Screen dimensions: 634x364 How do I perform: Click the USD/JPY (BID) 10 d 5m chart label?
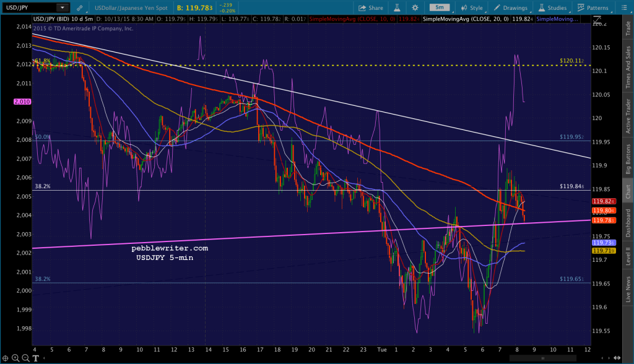click(63, 19)
